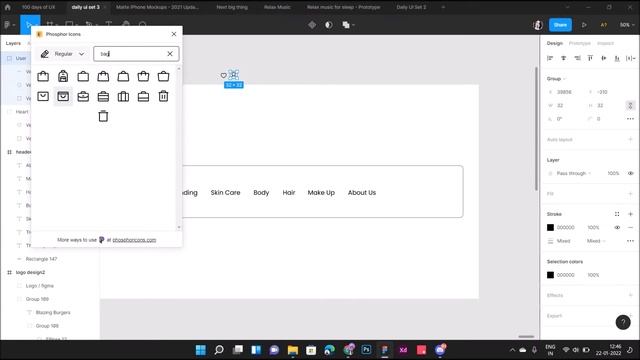Open phosphoricons.com link
This screenshot has width=640, height=360.
point(134,240)
